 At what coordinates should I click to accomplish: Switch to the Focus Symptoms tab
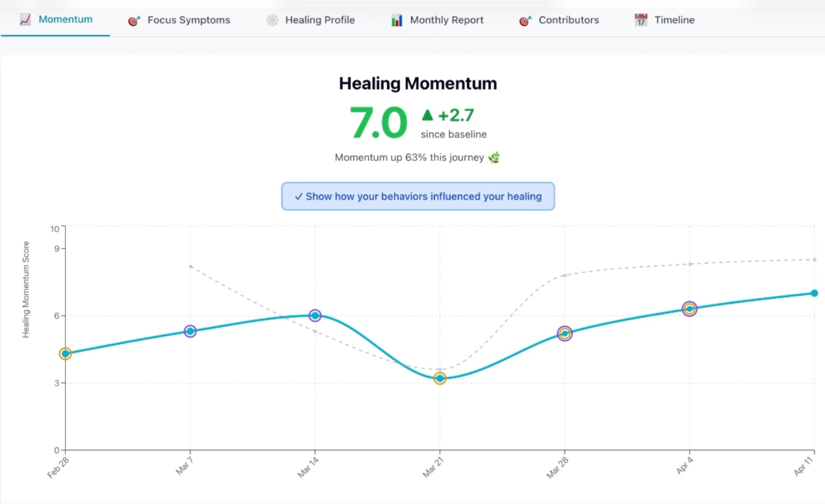coord(189,20)
